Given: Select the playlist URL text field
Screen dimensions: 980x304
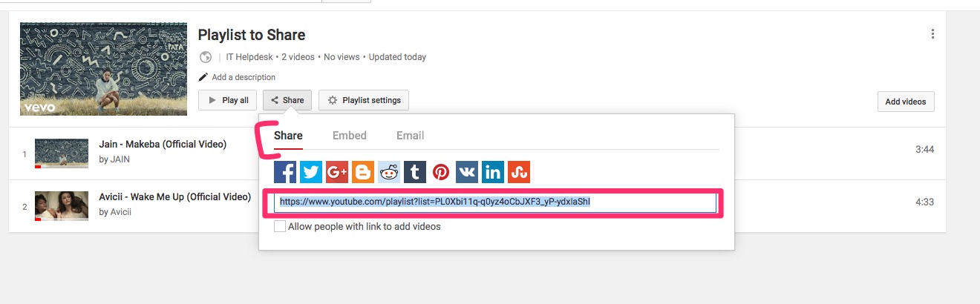Looking at the screenshot, I should [494, 202].
